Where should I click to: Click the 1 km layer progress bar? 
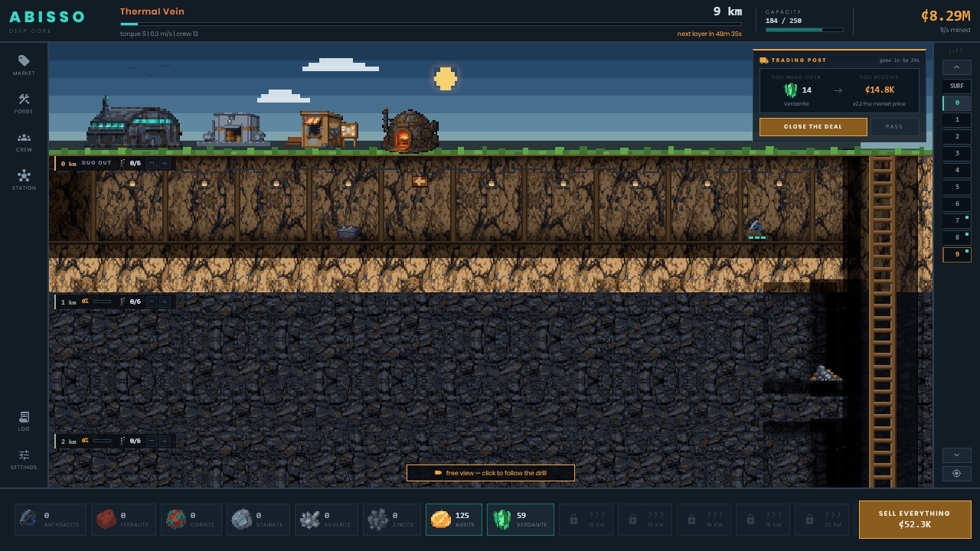[102, 302]
